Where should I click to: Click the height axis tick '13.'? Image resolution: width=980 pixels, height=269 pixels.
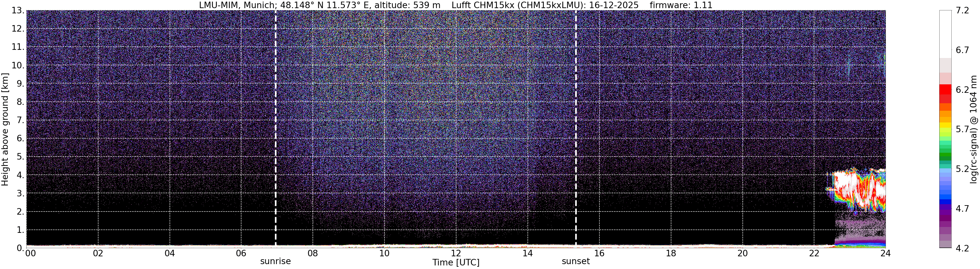pyautogui.click(x=18, y=10)
